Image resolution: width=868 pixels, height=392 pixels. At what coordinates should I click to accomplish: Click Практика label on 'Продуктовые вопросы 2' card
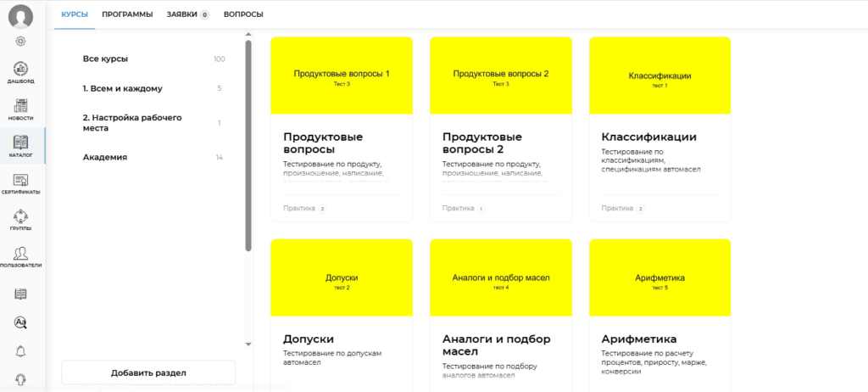pyautogui.click(x=459, y=209)
